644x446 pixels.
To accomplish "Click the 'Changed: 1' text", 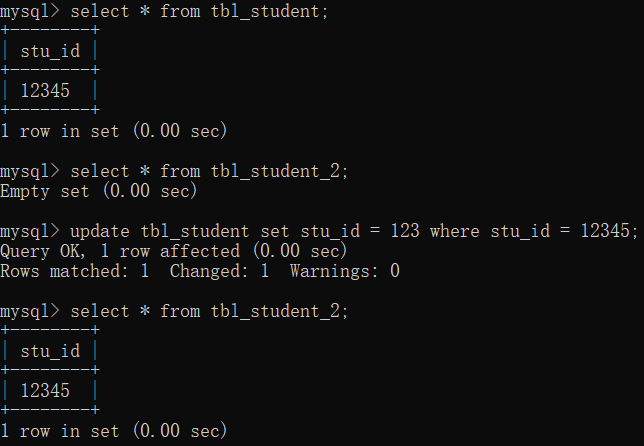I will point(219,271).
